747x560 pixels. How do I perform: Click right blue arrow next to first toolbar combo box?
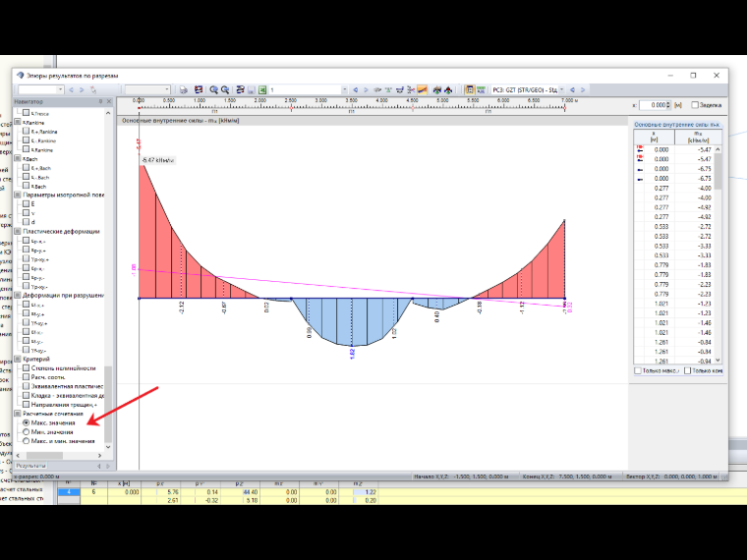click(82, 90)
